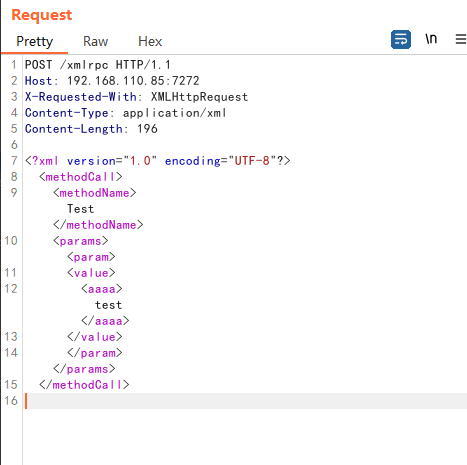Click the opening methodCall tag
This screenshot has width=467, height=465.
click(81, 177)
